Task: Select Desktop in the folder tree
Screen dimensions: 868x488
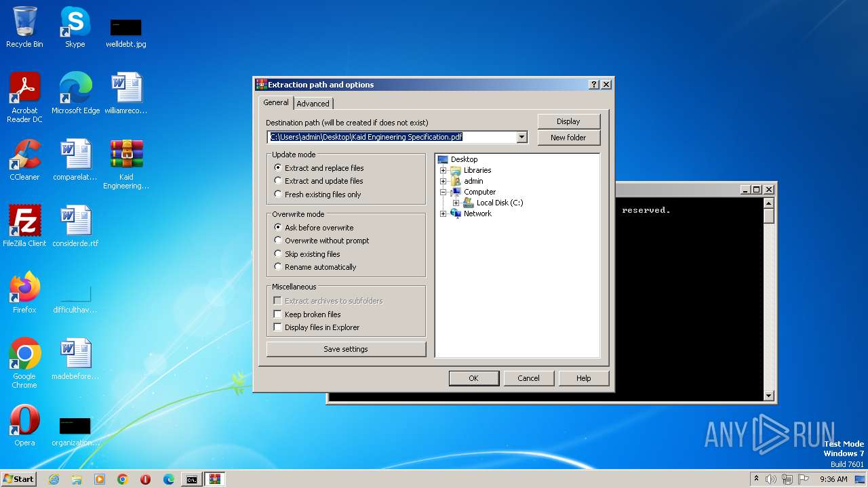Action: [x=464, y=159]
